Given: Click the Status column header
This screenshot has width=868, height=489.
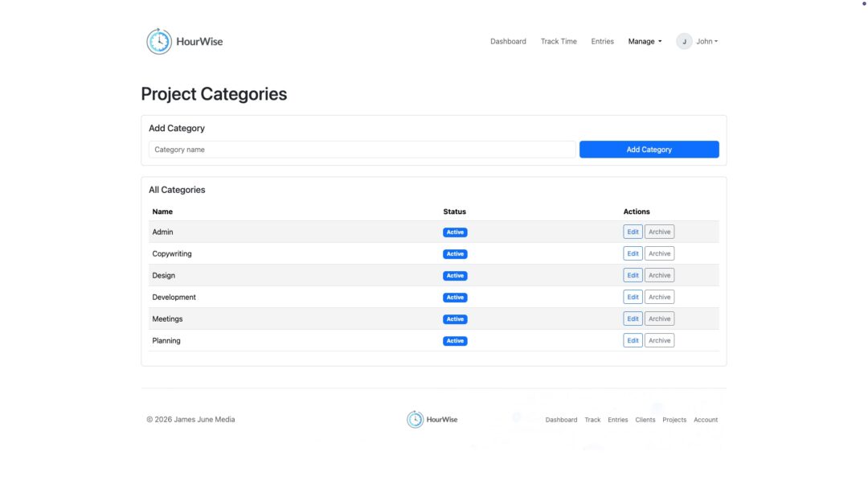Looking at the screenshot, I should pos(454,212).
